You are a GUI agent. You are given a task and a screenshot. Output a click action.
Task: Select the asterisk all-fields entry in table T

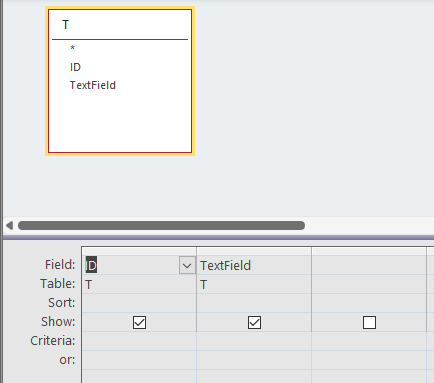[x=72, y=48]
